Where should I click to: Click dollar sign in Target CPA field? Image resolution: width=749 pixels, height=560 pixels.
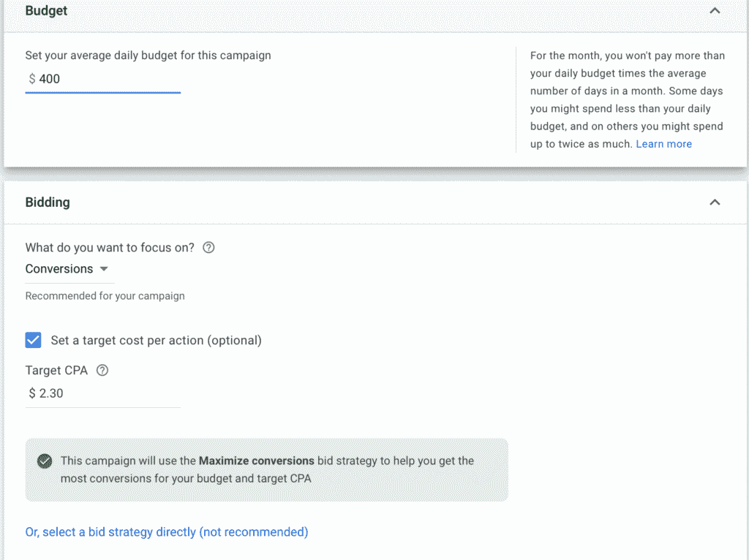click(32, 393)
